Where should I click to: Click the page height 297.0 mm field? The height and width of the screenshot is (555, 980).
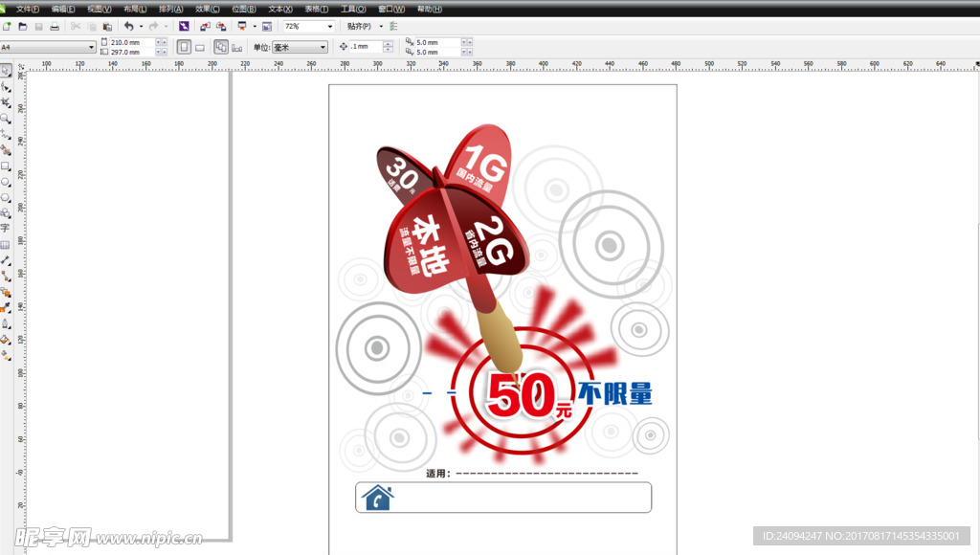pyautogui.click(x=131, y=52)
